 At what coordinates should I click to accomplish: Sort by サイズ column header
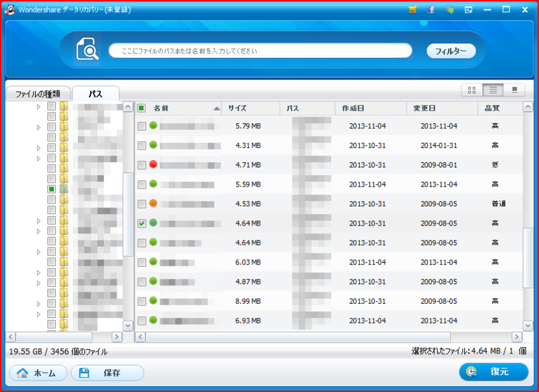pos(251,108)
